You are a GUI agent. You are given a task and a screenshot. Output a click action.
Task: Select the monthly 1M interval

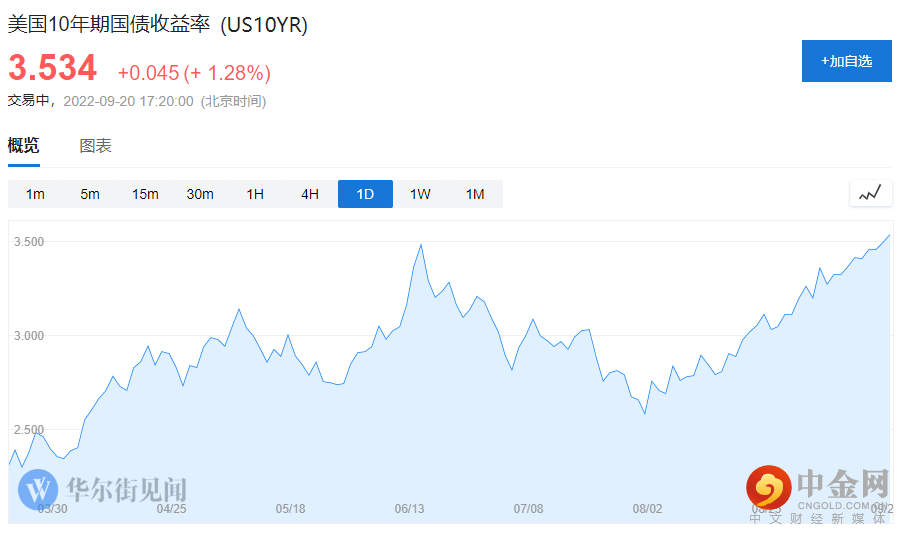475,194
